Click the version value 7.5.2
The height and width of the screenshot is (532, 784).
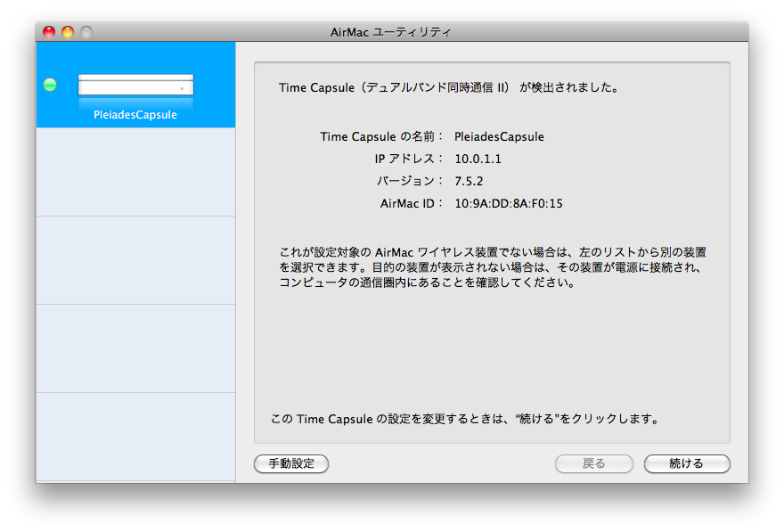469,181
